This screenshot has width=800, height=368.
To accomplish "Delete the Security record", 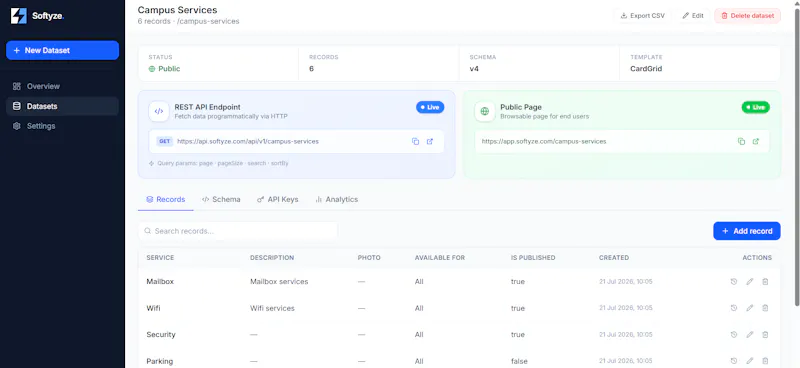I will 765,334.
